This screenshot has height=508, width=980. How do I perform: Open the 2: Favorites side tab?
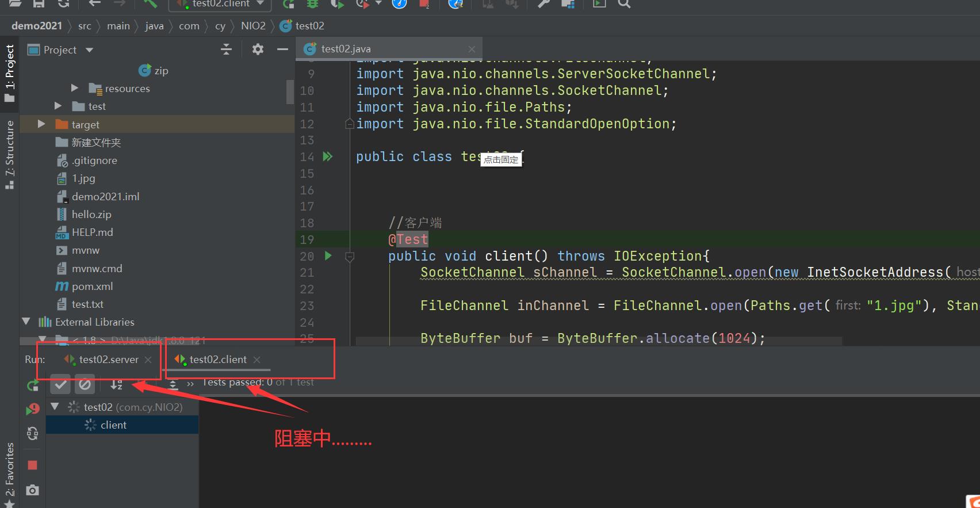[x=10, y=474]
